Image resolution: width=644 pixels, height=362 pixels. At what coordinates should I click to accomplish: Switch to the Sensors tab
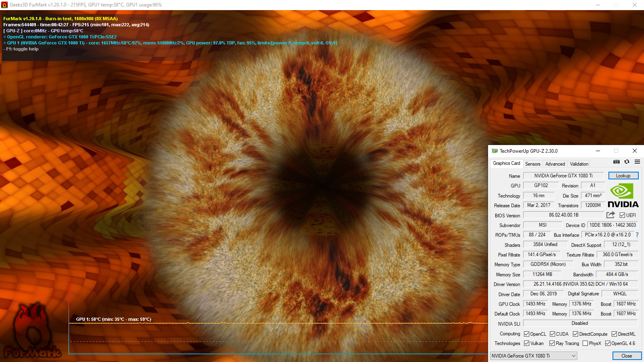(x=532, y=164)
